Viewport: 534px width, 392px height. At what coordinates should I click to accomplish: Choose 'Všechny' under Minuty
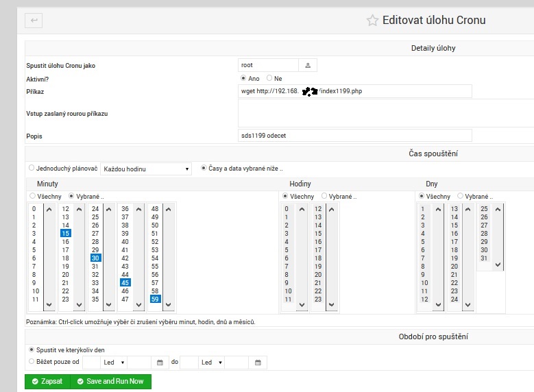(32, 196)
